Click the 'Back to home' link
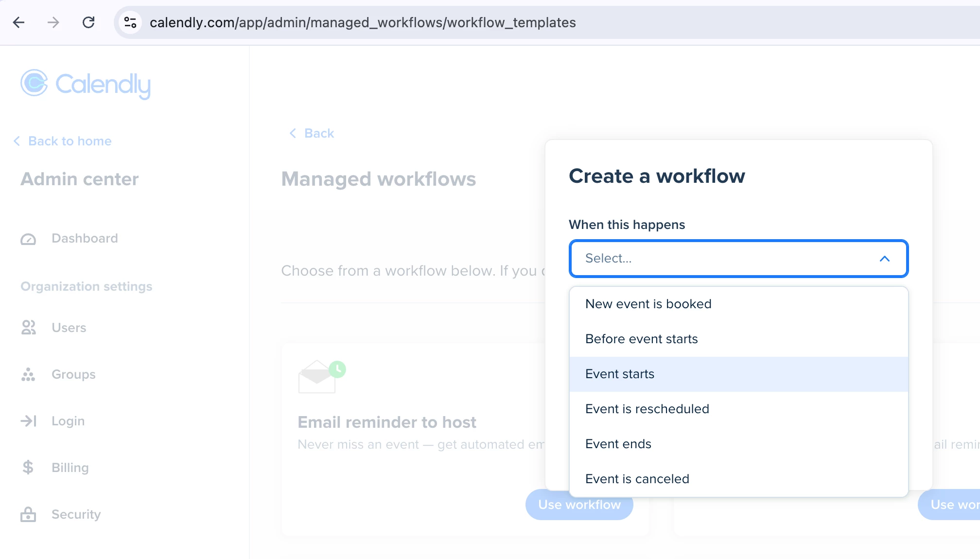 (x=70, y=141)
